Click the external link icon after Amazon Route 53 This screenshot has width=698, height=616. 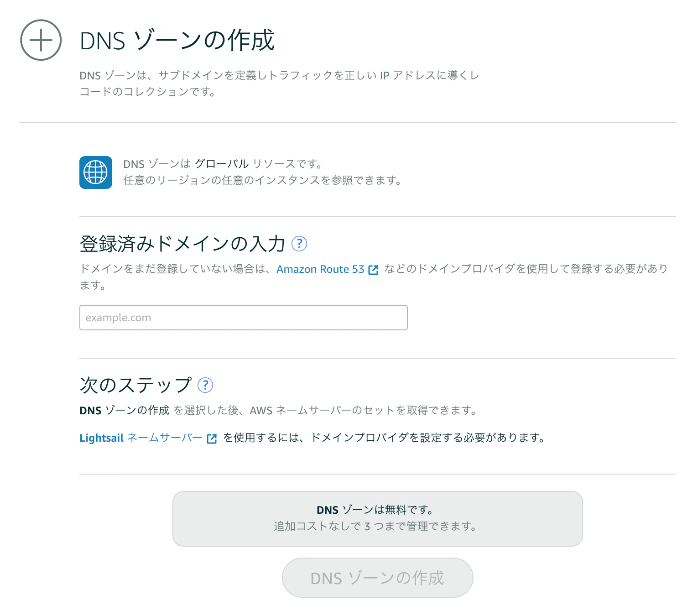click(x=373, y=270)
